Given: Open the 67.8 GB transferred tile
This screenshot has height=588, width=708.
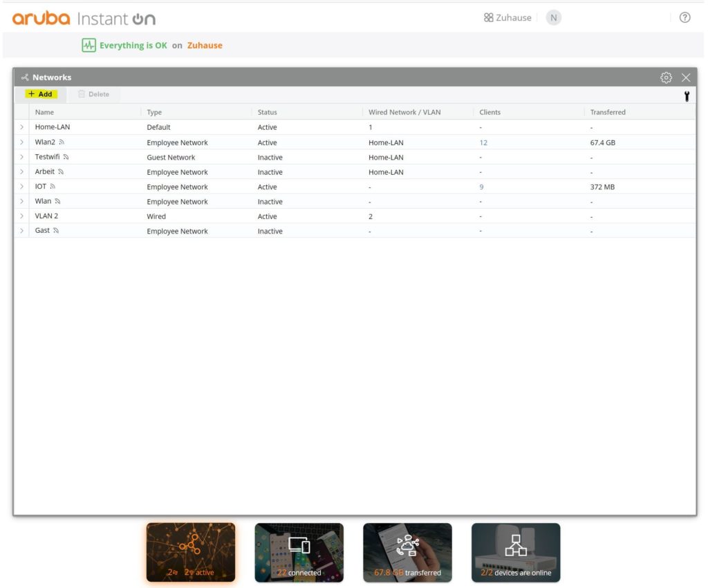Looking at the screenshot, I should [407, 552].
